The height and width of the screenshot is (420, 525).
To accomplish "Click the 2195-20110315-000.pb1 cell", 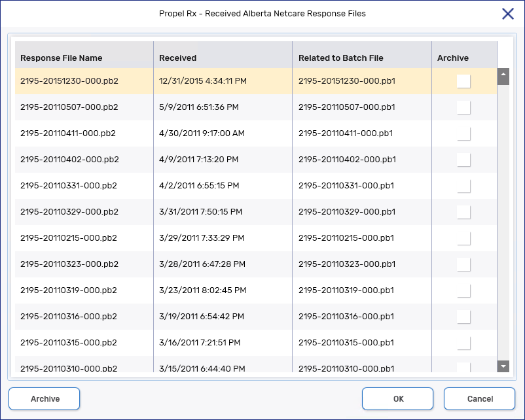I will tap(346, 342).
